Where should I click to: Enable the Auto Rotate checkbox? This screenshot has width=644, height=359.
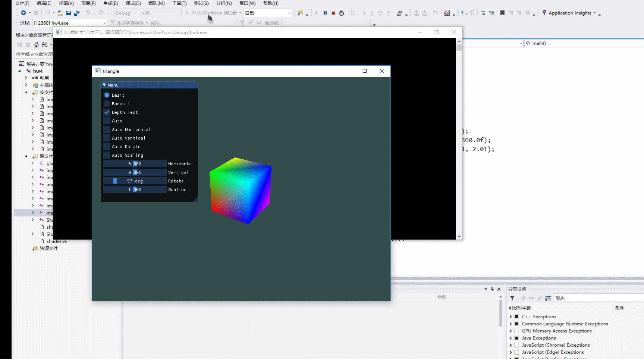click(x=107, y=147)
